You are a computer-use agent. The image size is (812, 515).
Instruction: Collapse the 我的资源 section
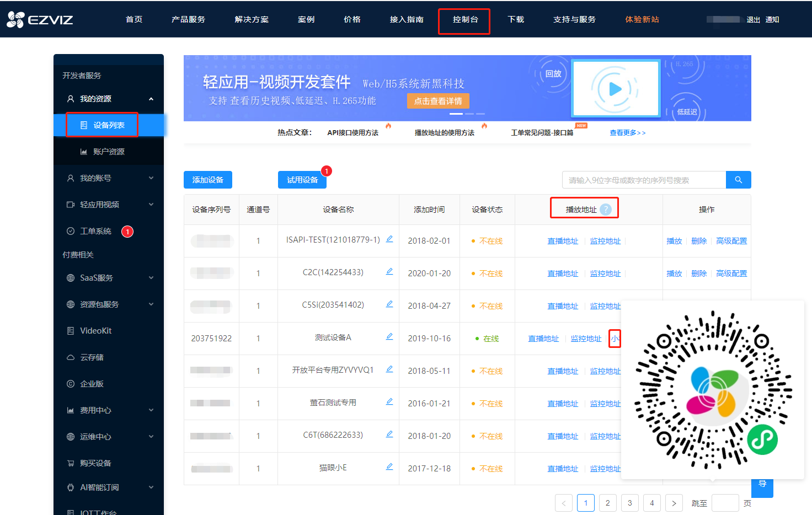coord(151,99)
